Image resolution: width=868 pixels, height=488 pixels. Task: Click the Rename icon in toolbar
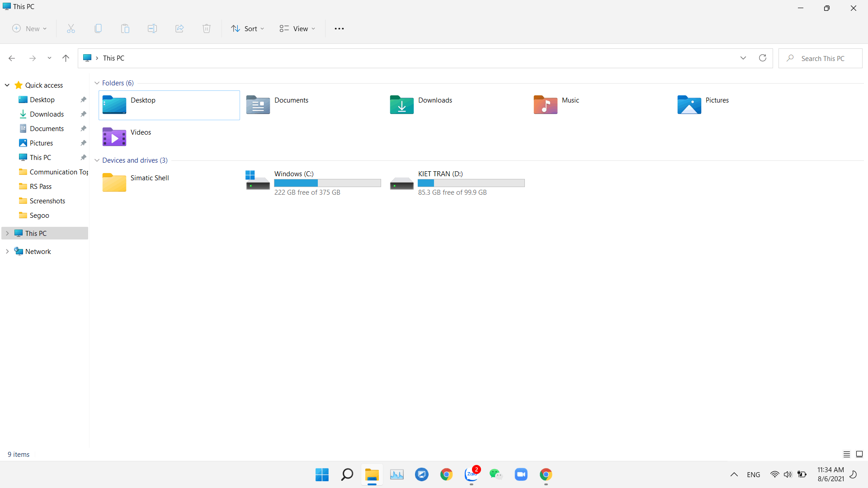point(152,28)
